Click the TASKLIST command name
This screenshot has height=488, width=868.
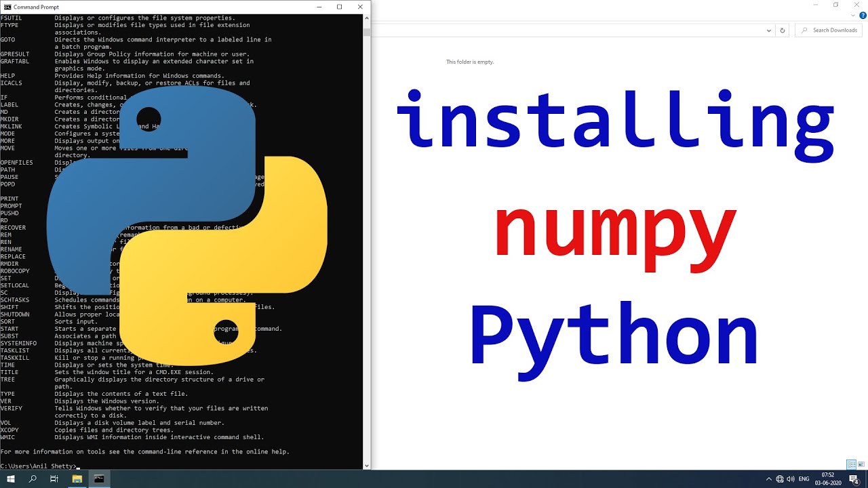(15, 350)
